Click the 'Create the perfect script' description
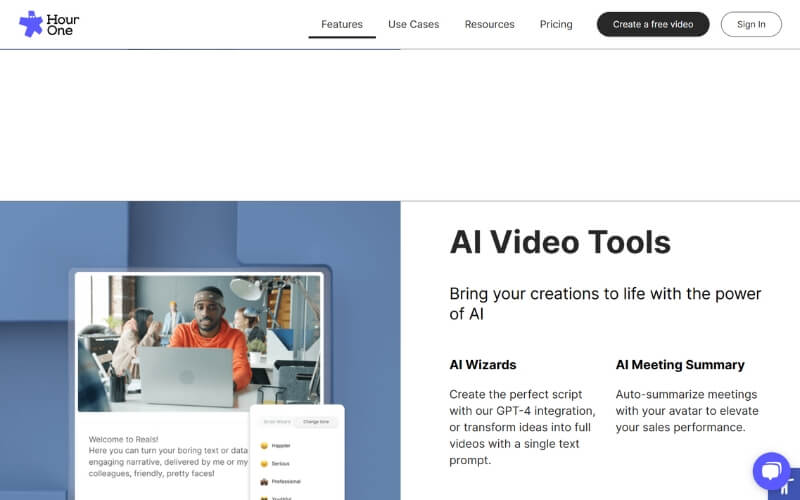This screenshot has height=500, width=800. coord(522,427)
